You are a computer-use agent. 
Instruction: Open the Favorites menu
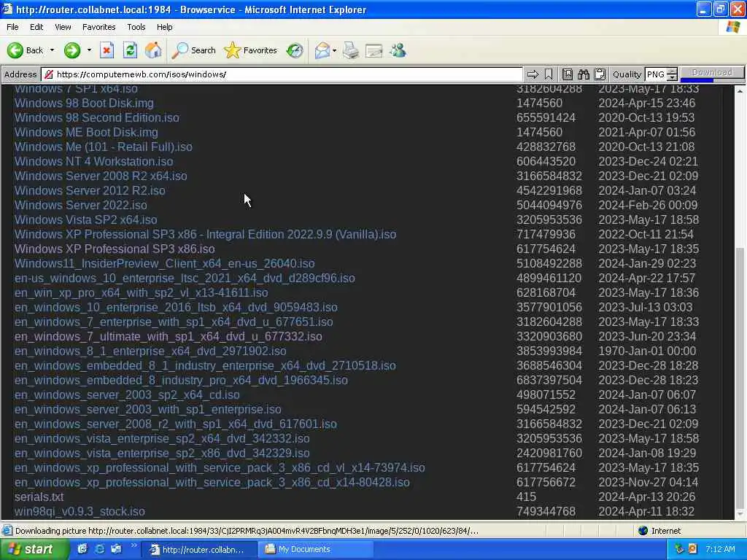[99, 27]
